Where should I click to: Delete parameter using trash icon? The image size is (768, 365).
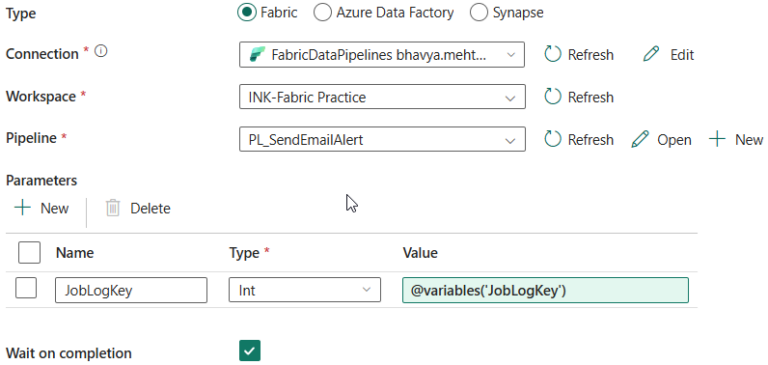[138, 208]
